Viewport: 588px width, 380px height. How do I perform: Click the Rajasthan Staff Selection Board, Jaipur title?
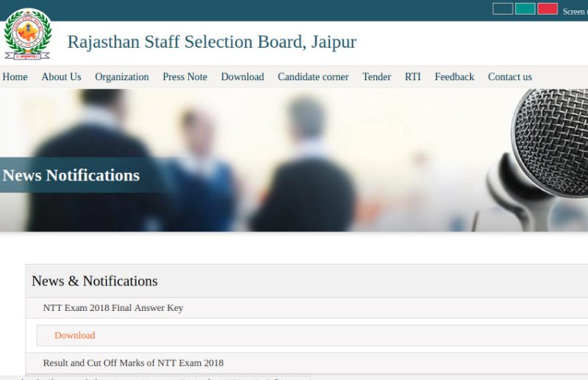point(212,42)
